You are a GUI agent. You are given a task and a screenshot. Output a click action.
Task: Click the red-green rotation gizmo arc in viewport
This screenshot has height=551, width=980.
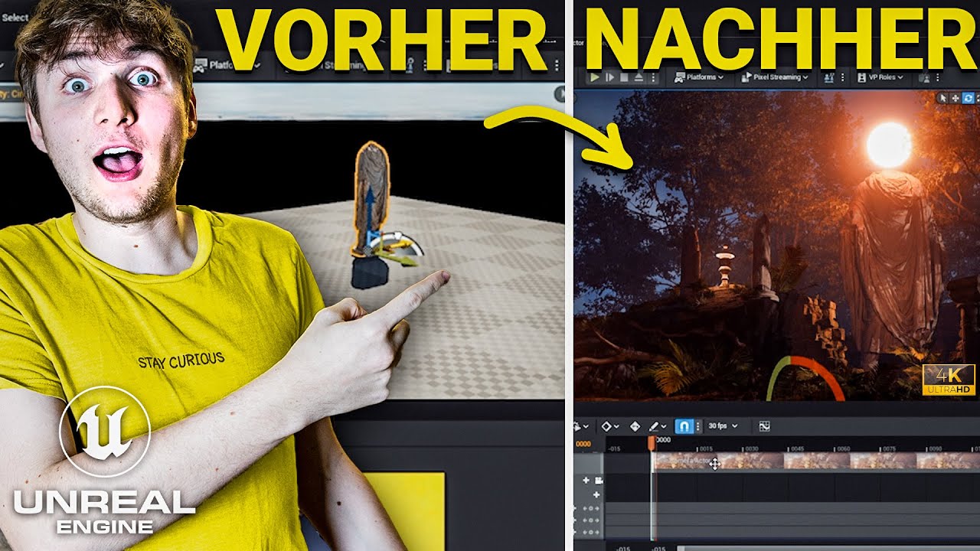tap(805, 377)
